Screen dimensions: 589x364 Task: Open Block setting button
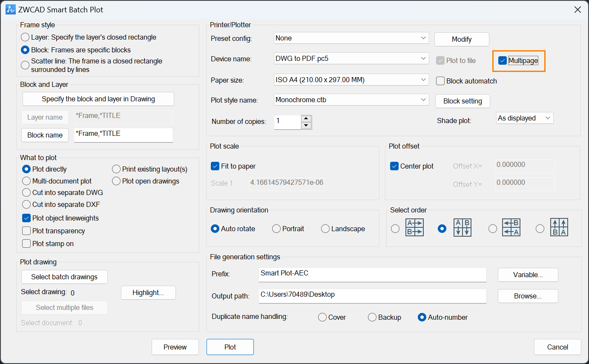point(463,101)
